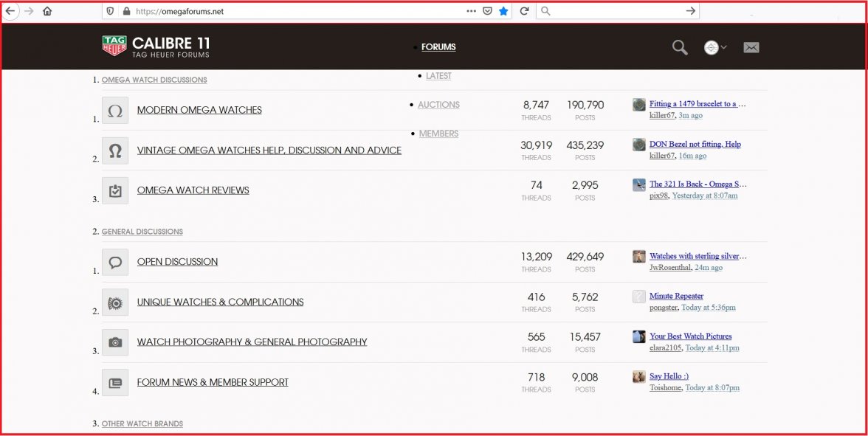
Task: Click the Watch Photography camera icon
Action: pyautogui.click(x=115, y=342)
